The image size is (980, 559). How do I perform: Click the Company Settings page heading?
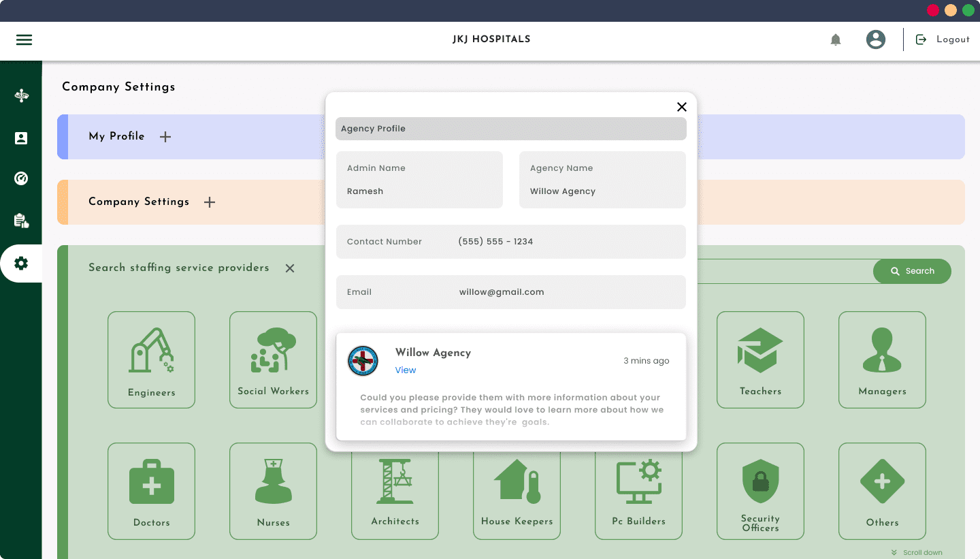click(x=118, y=87)
